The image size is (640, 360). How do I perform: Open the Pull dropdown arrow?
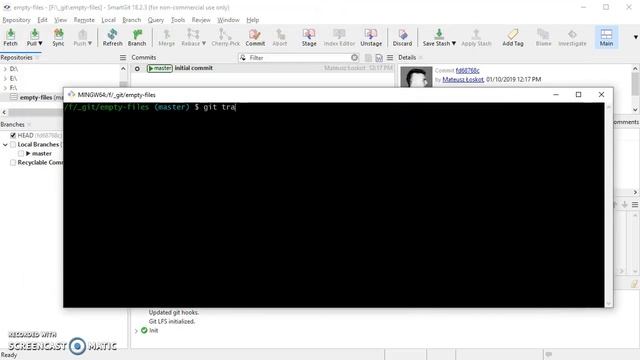pyautogui.click(x=40, y=43)
